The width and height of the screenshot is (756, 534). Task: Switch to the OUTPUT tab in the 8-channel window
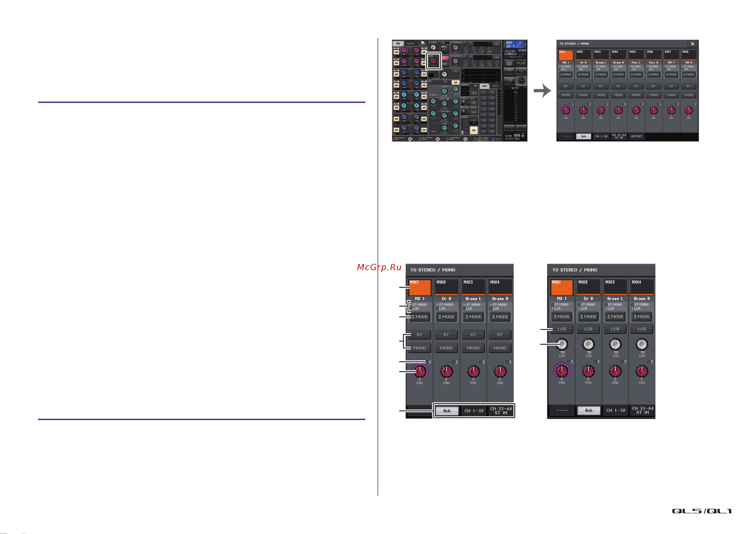(x=636, y=136)
